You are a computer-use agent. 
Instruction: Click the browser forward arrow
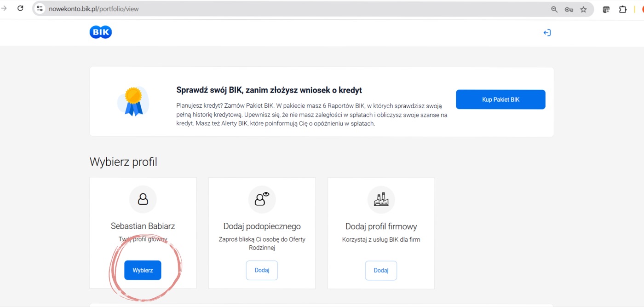click(x=4, y=9)
